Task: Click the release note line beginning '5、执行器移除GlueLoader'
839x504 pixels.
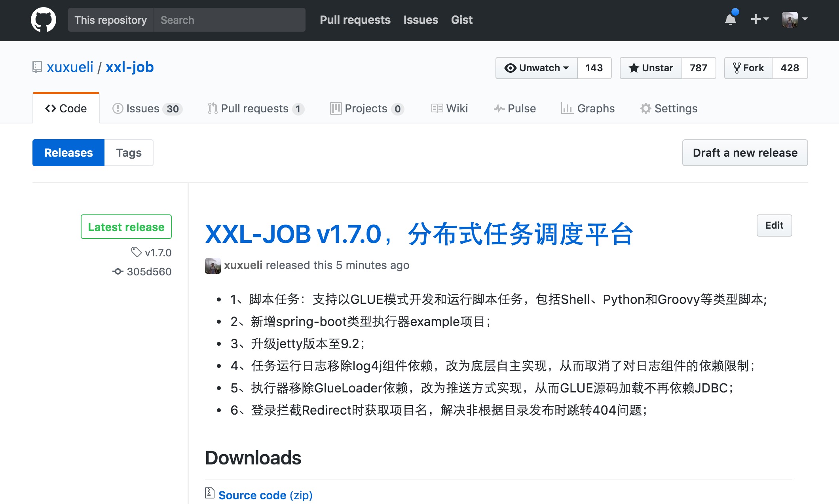Action: [482, 388]
